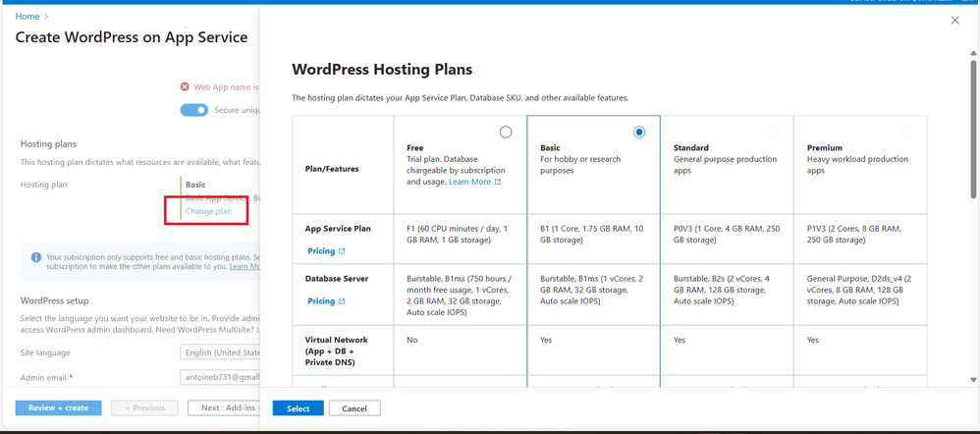
Task: Click the blue info icon in subscription notice
Action: [36, 257]
